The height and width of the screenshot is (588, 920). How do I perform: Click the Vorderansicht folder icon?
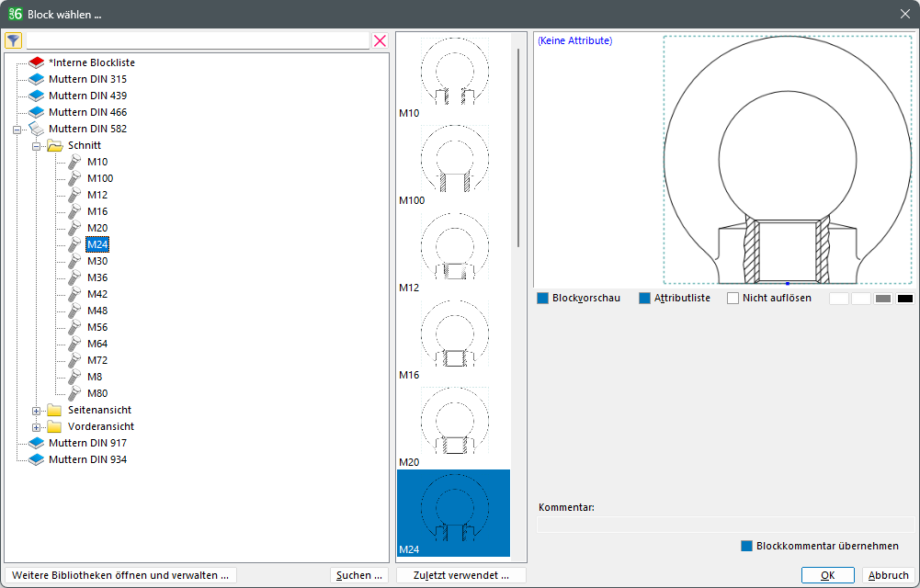[x=54, y=426]
